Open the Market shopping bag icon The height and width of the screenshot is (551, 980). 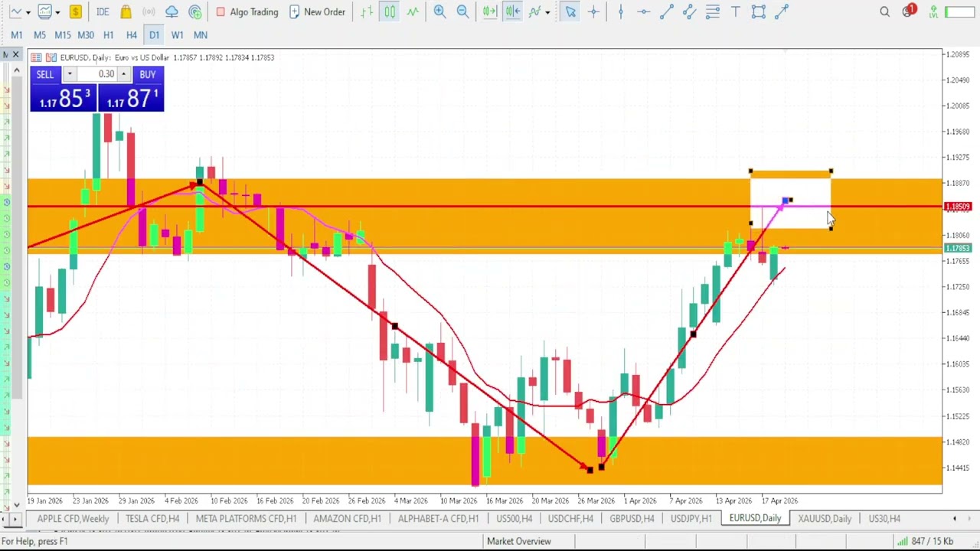click(126, 11)
